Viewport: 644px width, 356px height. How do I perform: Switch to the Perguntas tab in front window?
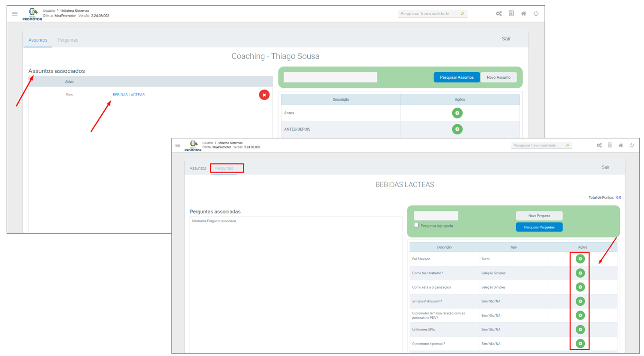[x=224, y=168]
